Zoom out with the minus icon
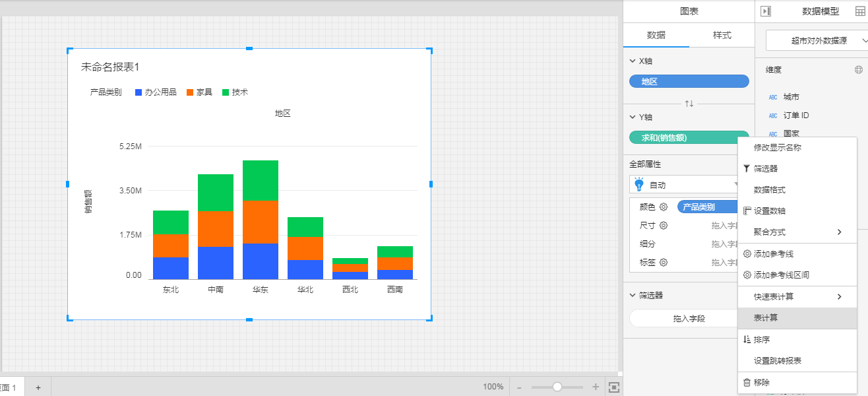 519,387
